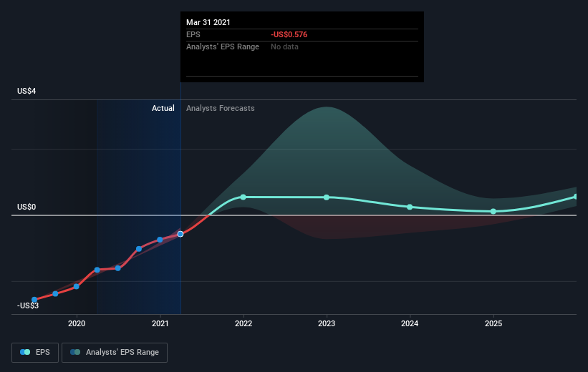The image size is (588, 372).
Task: Select the highlighted Mar 31 2021 data point
Action: click(180, 234)
